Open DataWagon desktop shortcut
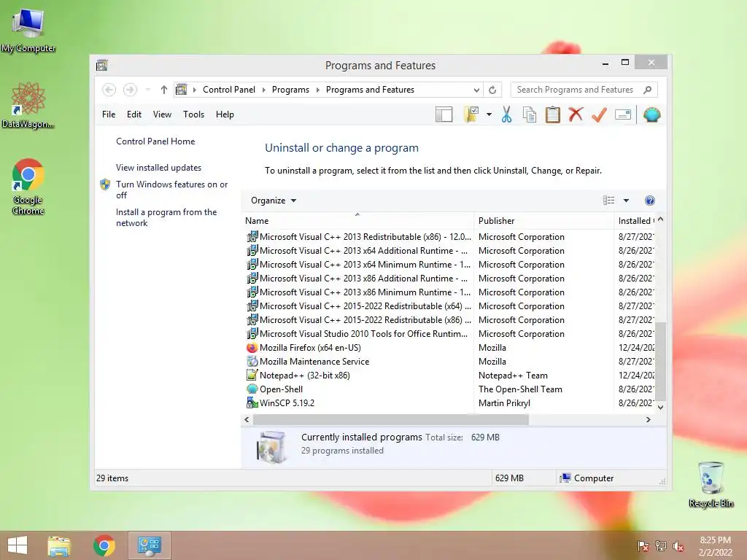Image resolution: width=747 pixels, height=560 pixels. pos(28,106)
